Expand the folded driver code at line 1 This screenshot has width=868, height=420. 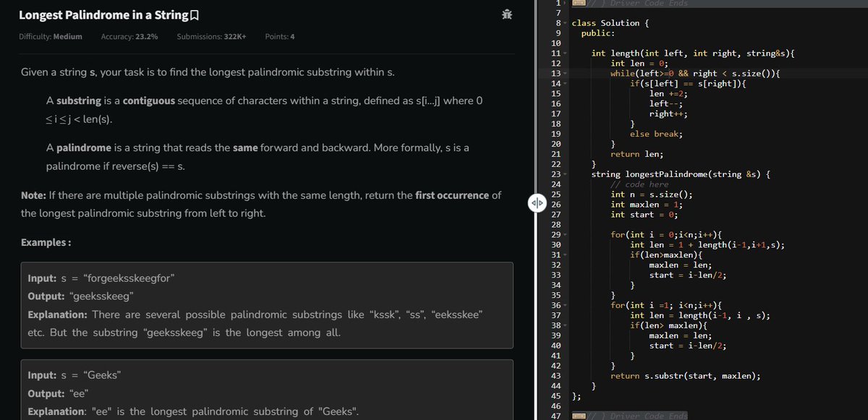pyautogui.click(x=566, y=4)
